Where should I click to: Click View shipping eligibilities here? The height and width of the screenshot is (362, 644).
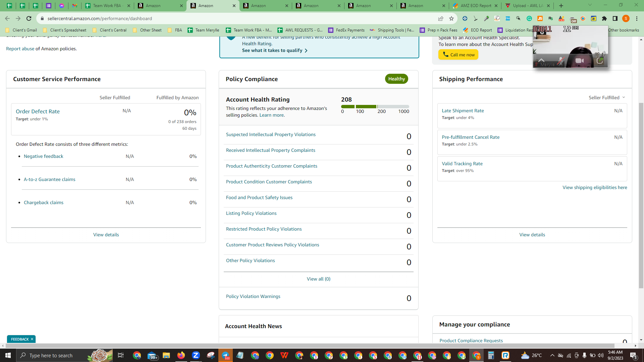point(595,187)
